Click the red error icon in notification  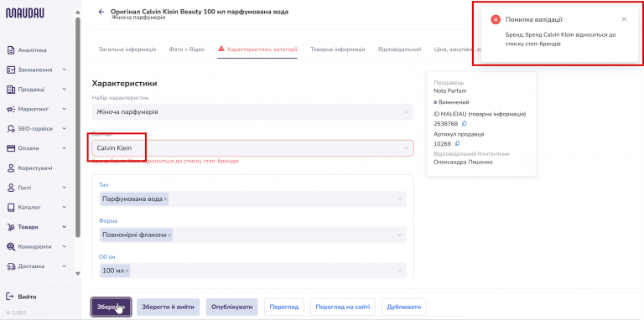click(496, 19)
